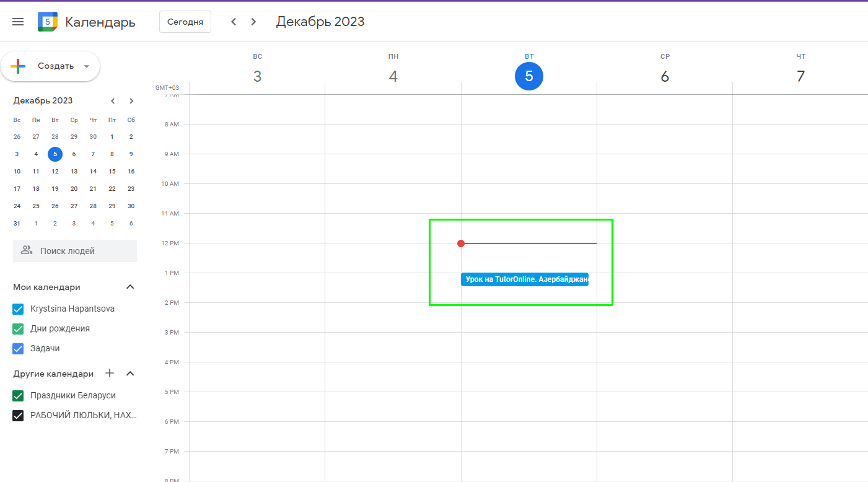Select Tuesday 5 in the week header
This screenshot has width=868, height=482.
pos(529,76)
